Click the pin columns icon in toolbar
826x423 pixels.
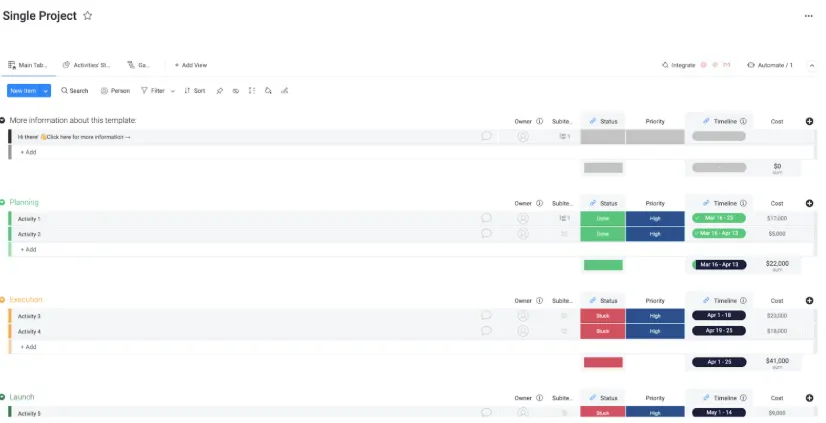(x=220, y=91)
